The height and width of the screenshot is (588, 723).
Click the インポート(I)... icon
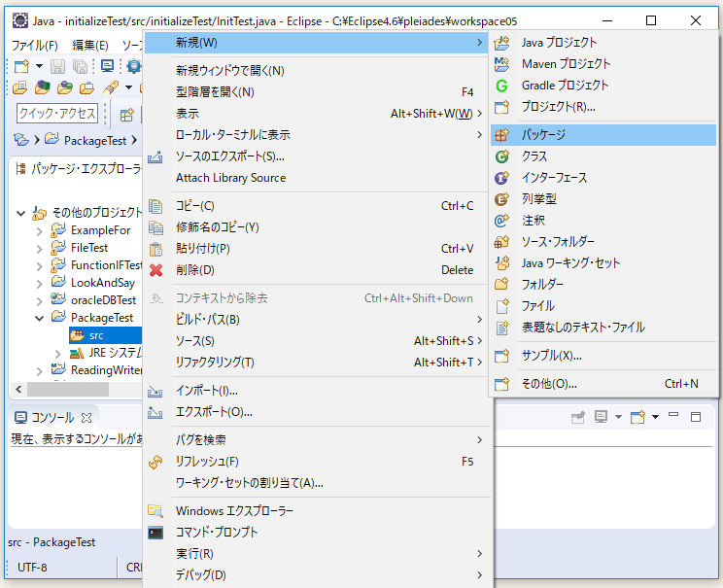pos(155,391)
